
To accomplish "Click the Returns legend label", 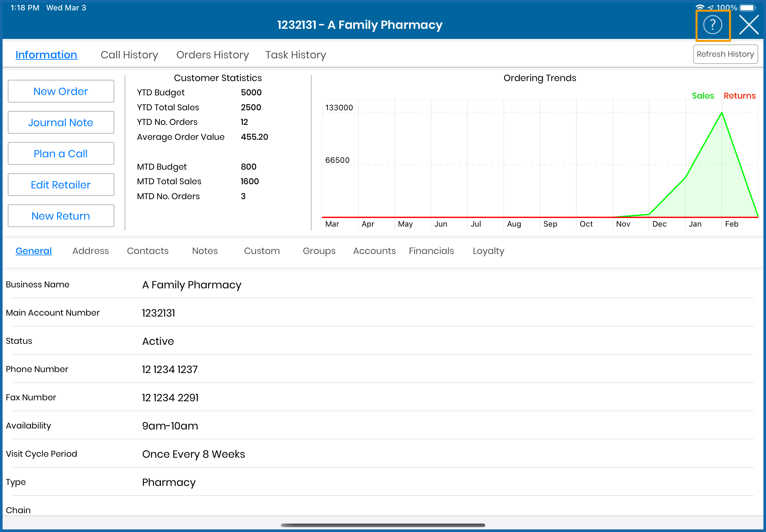I will (x=739, y=96).
